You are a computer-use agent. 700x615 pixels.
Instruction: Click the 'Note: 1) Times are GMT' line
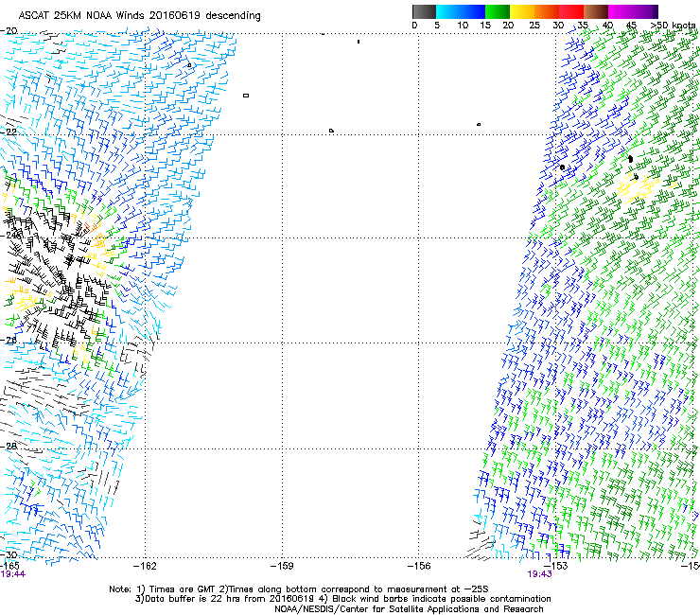[299, 589]
